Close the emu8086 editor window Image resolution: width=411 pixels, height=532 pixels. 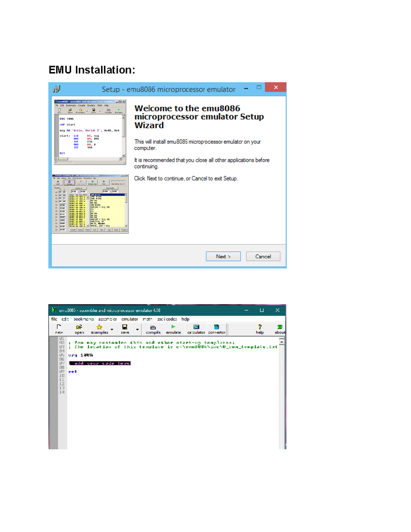277,310
